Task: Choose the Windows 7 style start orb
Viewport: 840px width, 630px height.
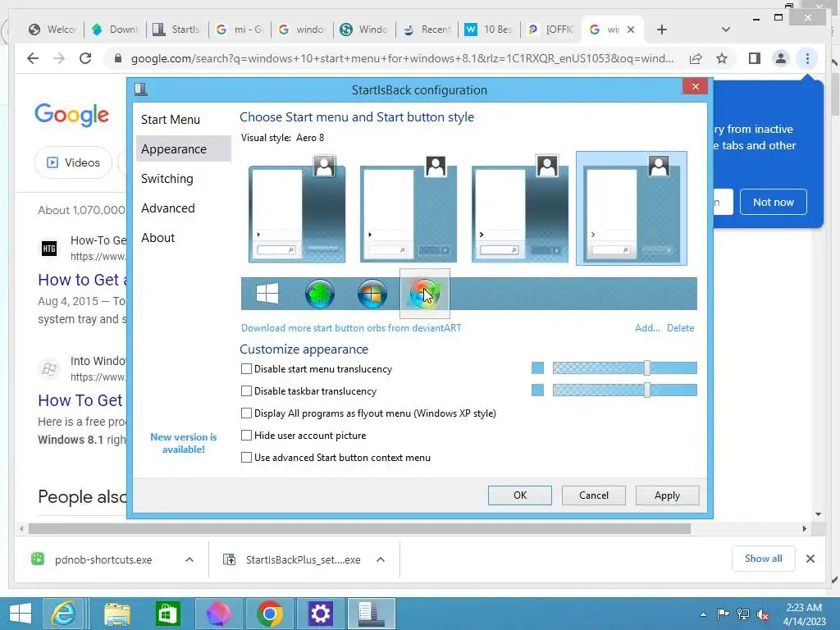Action: (x=372, y=294)
